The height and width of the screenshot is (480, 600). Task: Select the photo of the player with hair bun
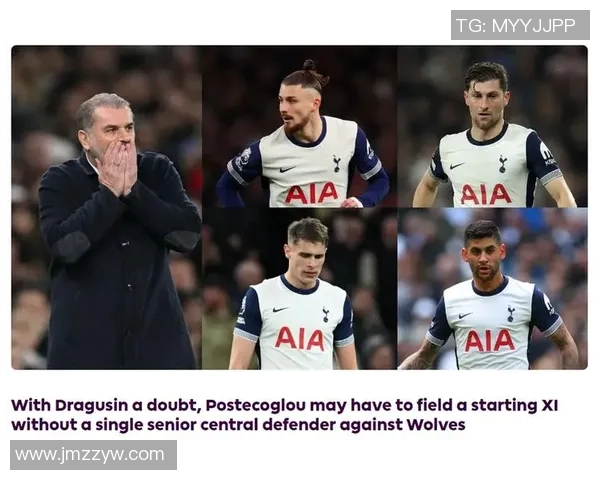pos(300,126)
